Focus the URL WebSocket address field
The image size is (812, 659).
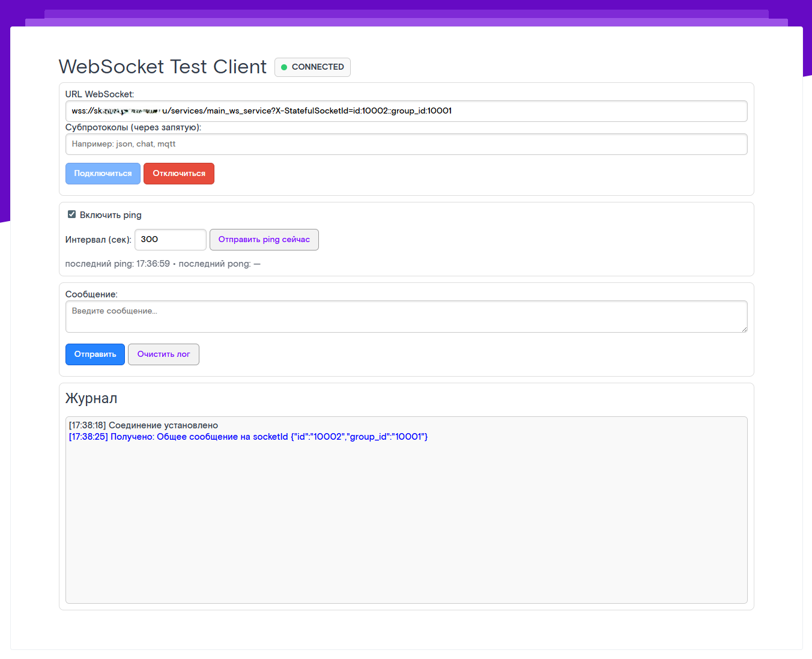406,111
